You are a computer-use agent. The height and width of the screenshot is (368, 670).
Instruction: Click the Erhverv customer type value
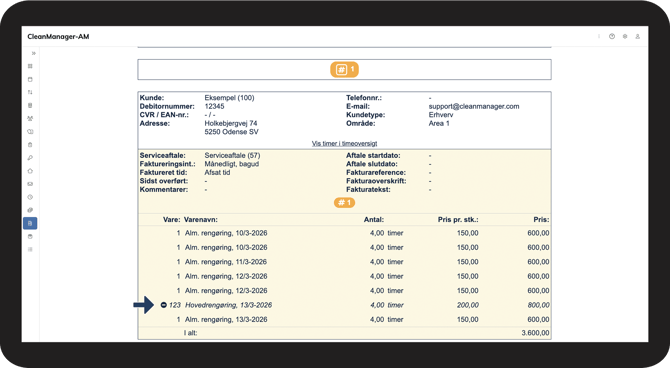pos(441,115)
